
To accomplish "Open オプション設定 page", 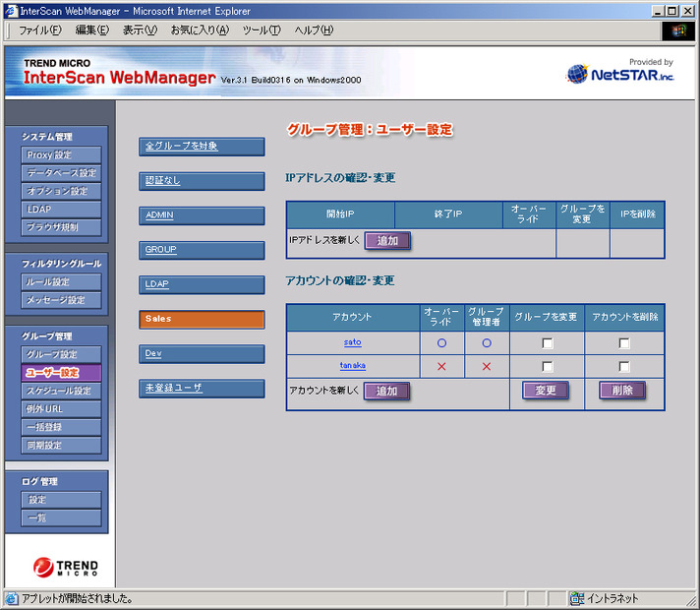I will coord(61,191).
